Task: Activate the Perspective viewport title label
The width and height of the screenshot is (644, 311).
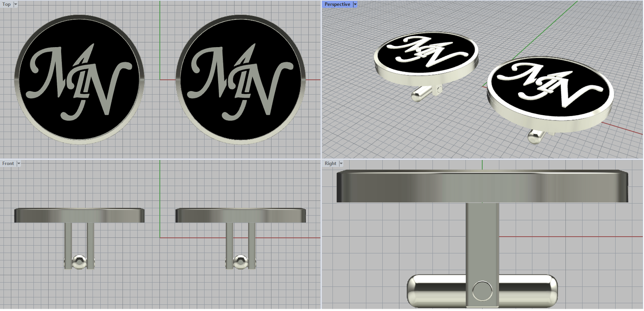Action: pyautogui.click(x=337, y=4)
